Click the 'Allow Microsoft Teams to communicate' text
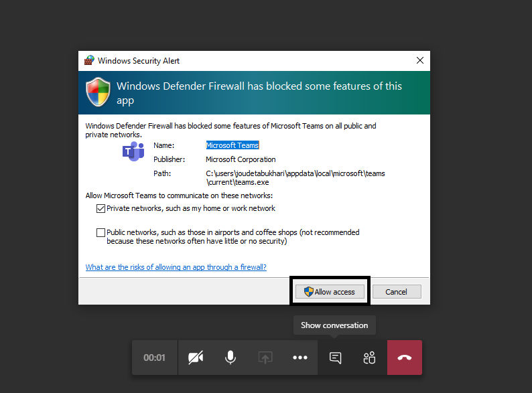Image resolution: width=532 pixels, height=393 pixels. [x=179, y=195]
